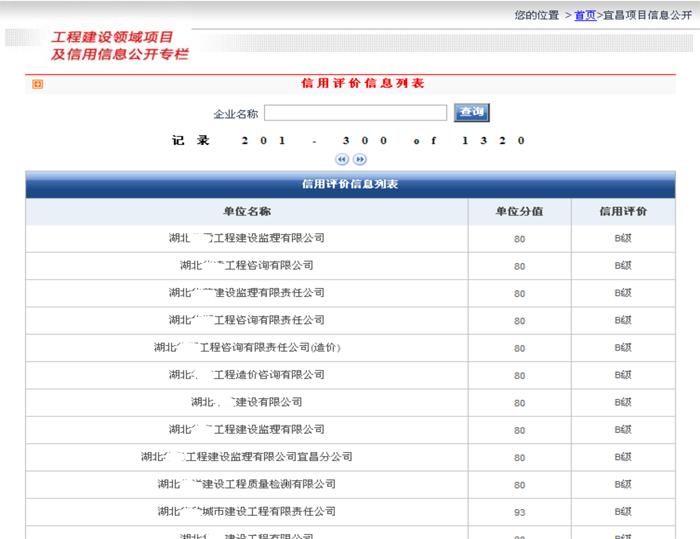This screenshot has width=700, height=539.
Task: Open the 首页 breadcrumb link
Action: (585, 15)
